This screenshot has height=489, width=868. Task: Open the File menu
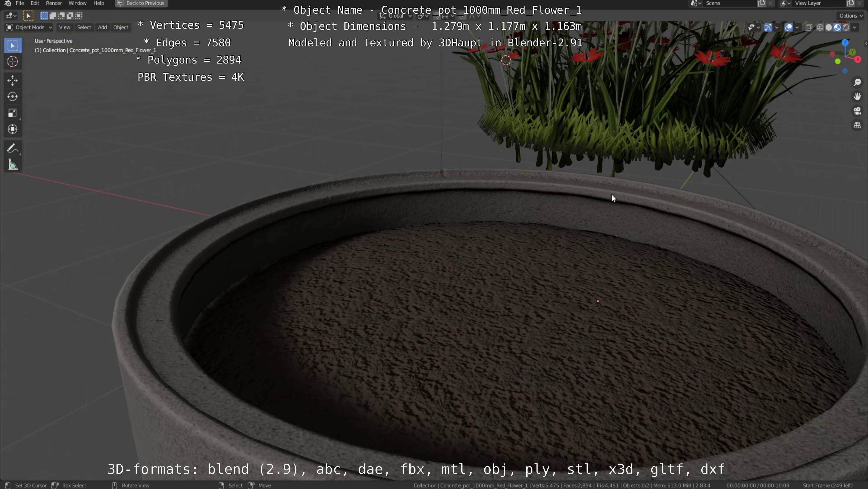[20, 3]
